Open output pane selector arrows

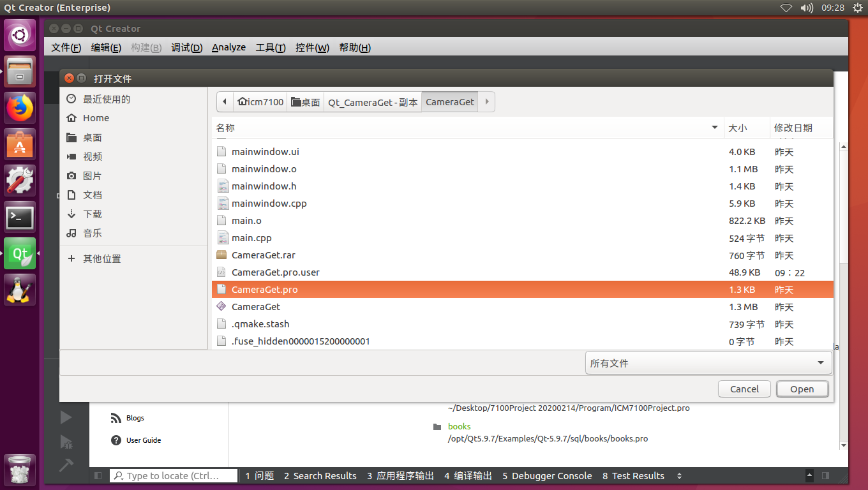(x=679, y=476)
